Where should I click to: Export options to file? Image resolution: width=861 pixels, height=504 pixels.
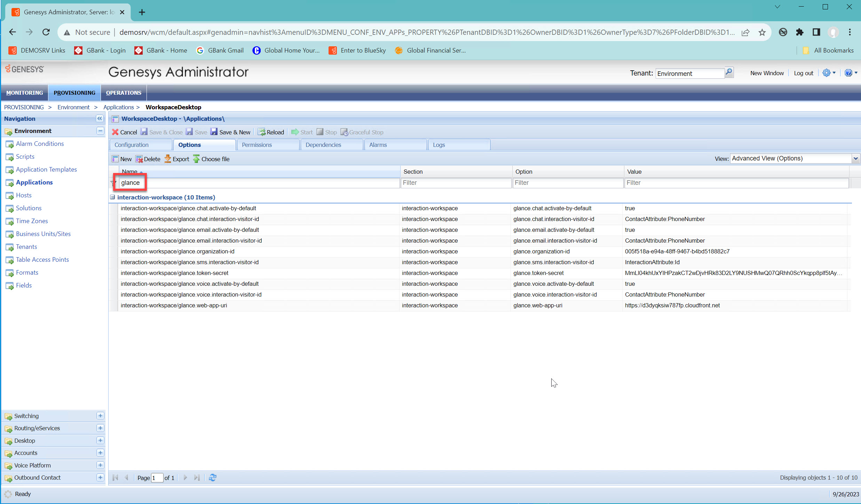177,159
